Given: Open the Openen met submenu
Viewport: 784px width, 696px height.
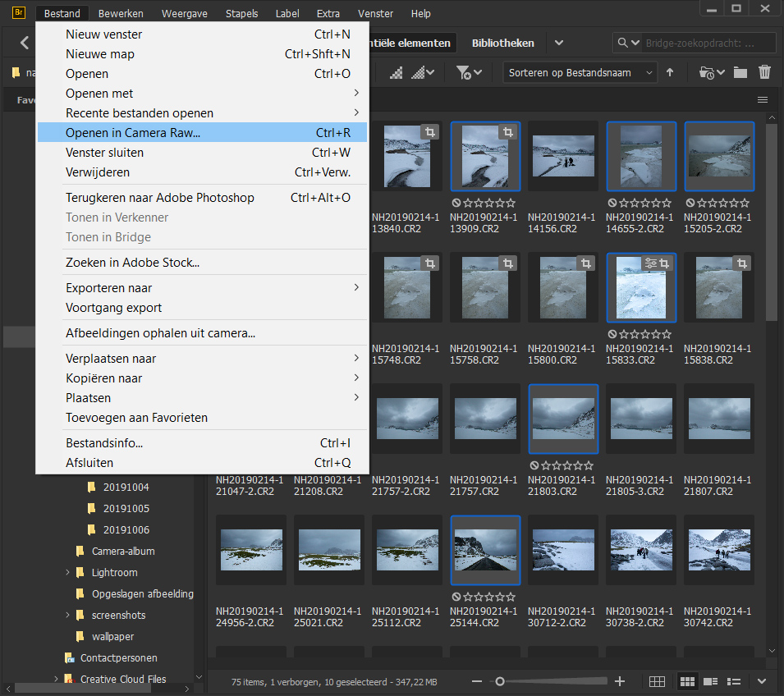Looking at the screenshot, I should tap(202, 94).
